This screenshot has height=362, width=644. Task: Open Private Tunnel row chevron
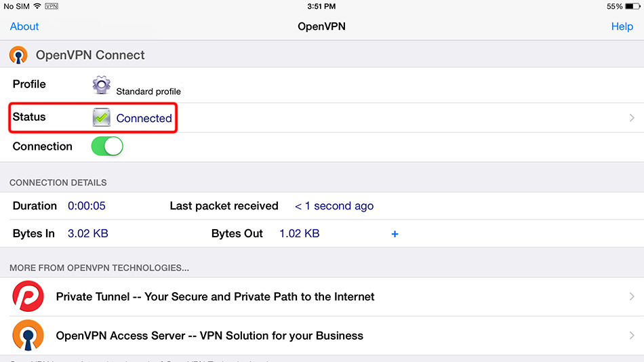(x=632, y=297)
